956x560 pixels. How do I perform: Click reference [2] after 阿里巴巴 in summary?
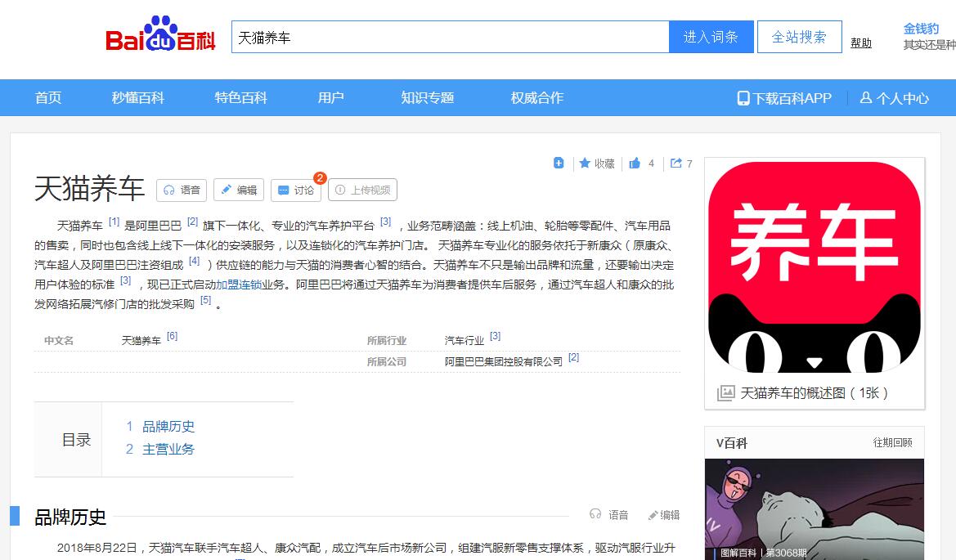[193, 222]
